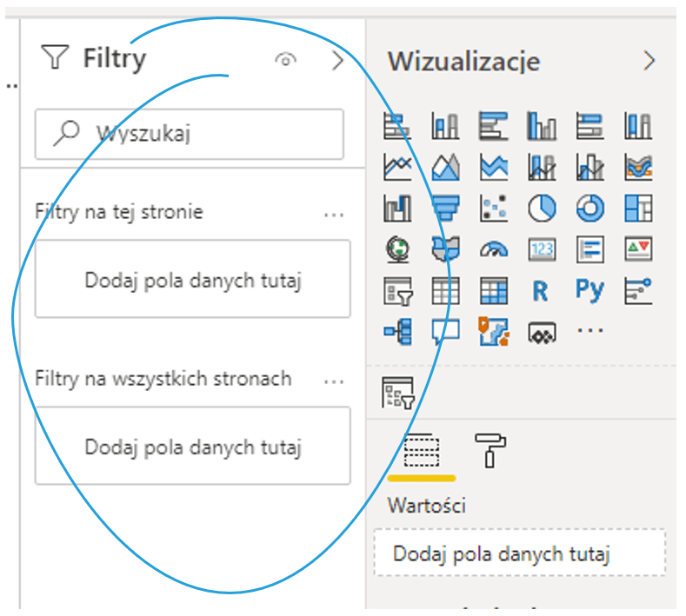686x616 pixels.
Task: Select the Donut chart visualization
Action: point(589,209)
